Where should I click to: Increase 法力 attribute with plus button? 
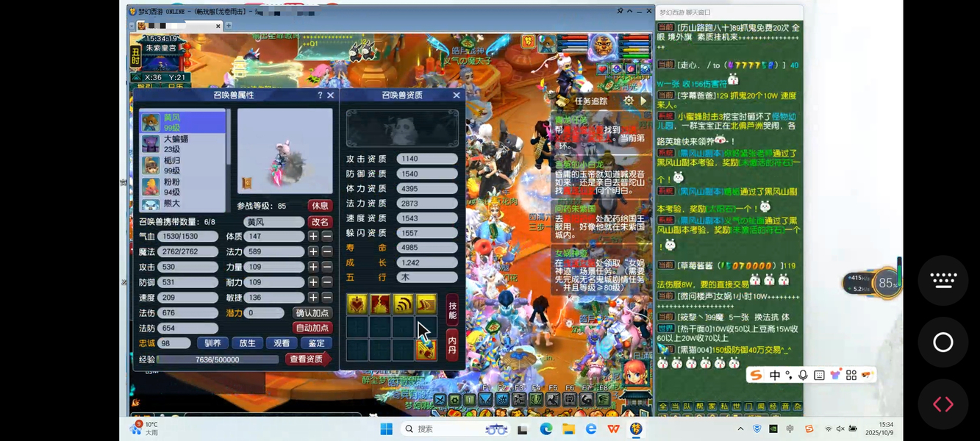[x=313, y=251]
